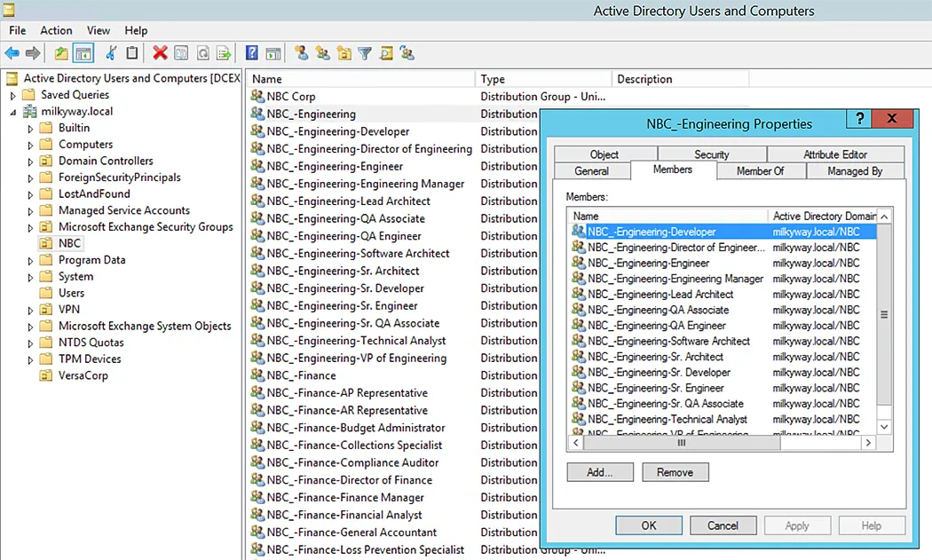The image size is (932, 560).
Task: Click the funnel Filter Options icon
Action: click(x=365, y=53)
